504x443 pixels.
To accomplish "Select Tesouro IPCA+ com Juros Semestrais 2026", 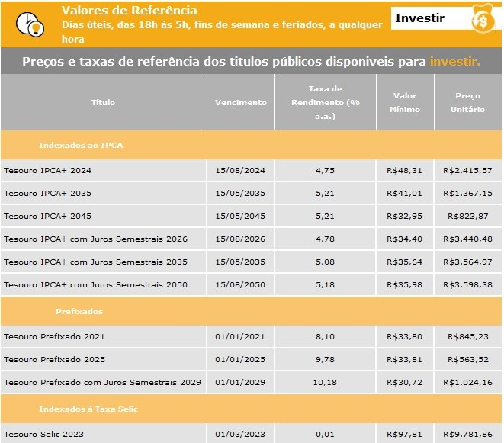I will (x=95, y=239).
